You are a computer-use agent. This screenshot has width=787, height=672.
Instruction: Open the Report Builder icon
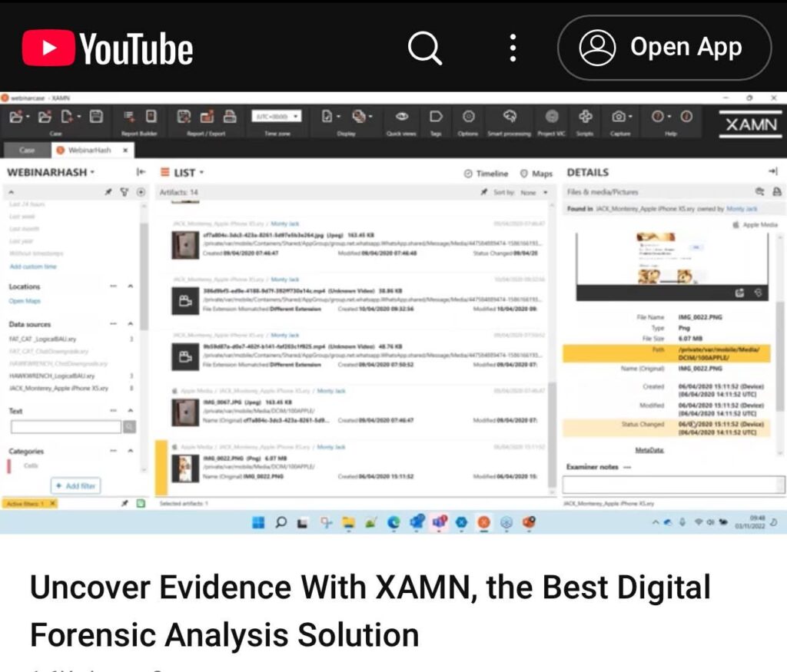click(130, 117)
